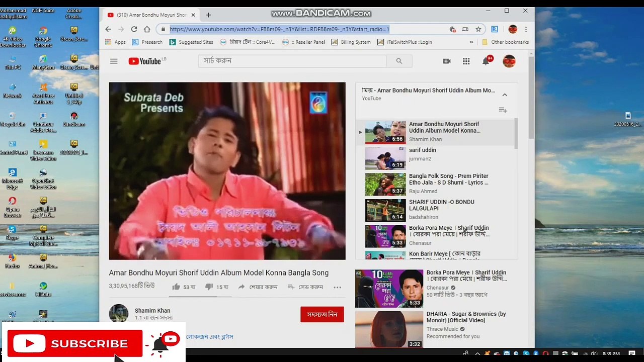The height and width of the screenshot is (362, 644).
Task: Close the Amar Bondhu Moyuri tab
Action: coord(193,15)
